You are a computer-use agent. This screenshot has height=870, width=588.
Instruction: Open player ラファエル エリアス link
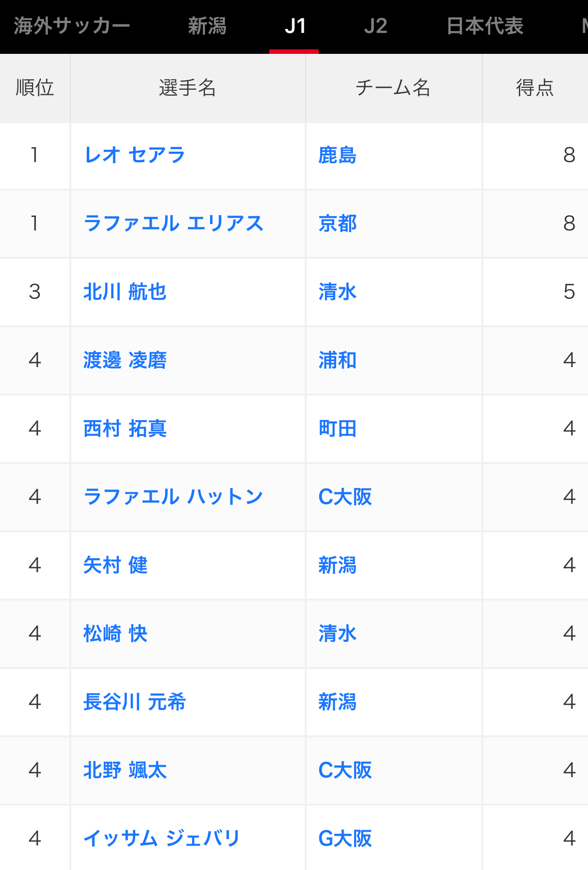coord(174,223)
